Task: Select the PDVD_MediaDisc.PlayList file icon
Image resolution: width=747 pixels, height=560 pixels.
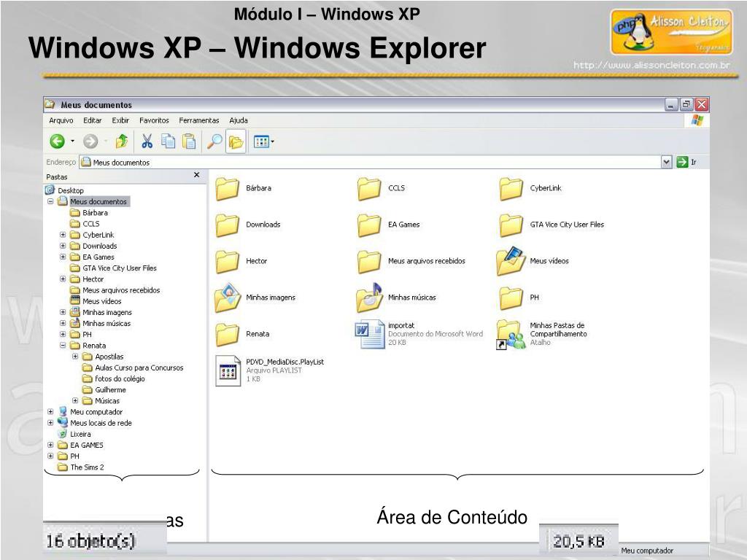Action: [228, 370]
